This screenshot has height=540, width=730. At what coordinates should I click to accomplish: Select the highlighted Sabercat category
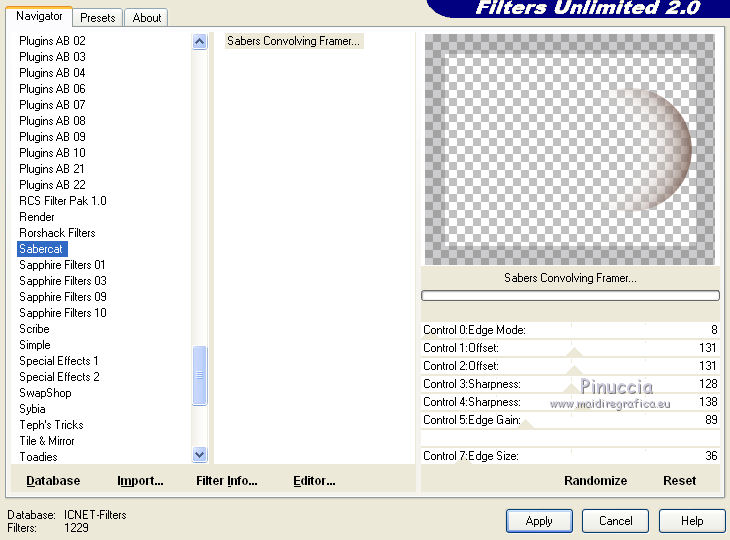42,249
